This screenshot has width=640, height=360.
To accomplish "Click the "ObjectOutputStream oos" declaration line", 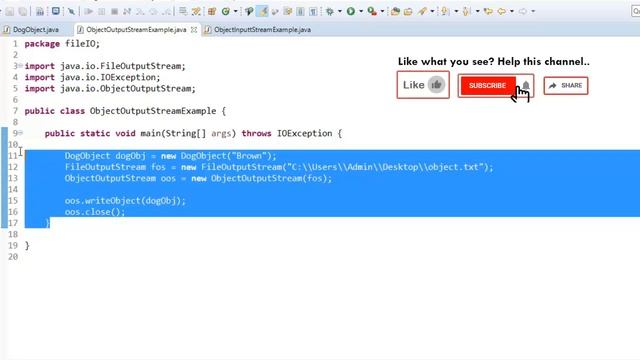I will [198, 178].
